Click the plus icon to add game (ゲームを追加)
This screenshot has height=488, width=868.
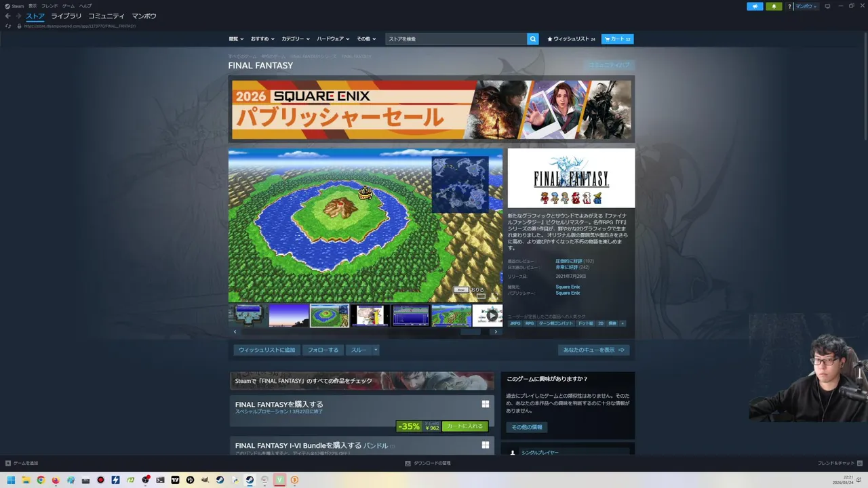pos(8,464)
